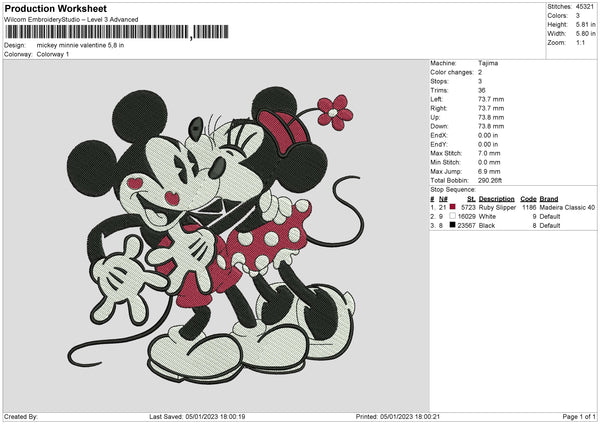The width and height of the screenshot is (600, 424).
Task: Click the Zoom value 1:1
Action: [580, 43]
